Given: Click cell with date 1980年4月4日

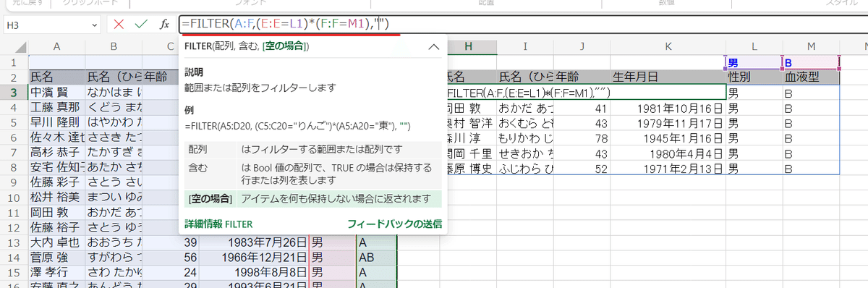Looking at the screenshot, I should (668, 153).
